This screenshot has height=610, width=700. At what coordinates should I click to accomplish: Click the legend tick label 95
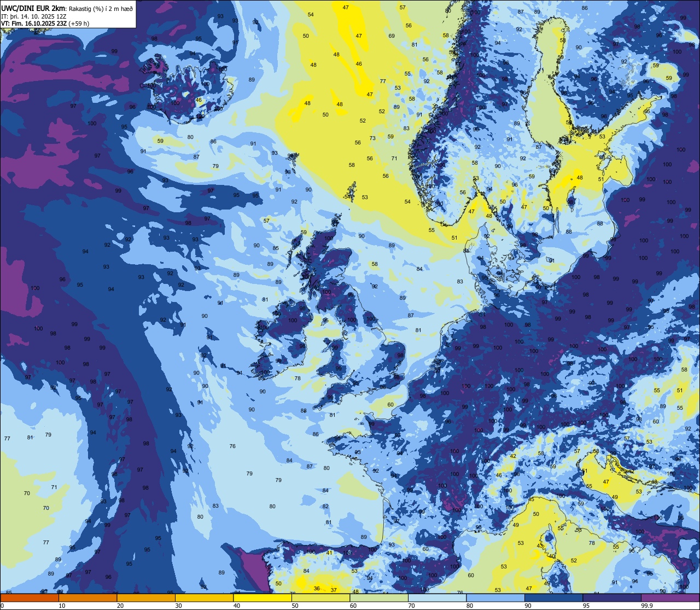pyautogui.click(x=586, y=606)
